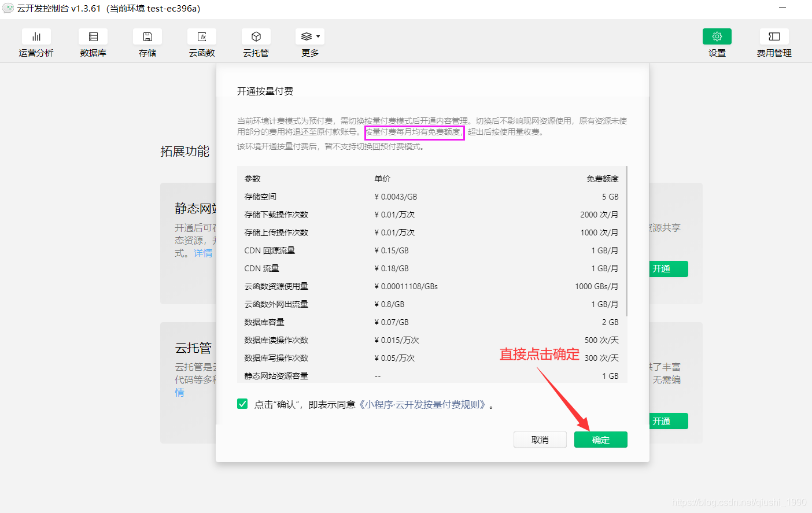Select the 数据库容量 row label
The height and width of the screenshot is (513, 812).
point(264,322)
